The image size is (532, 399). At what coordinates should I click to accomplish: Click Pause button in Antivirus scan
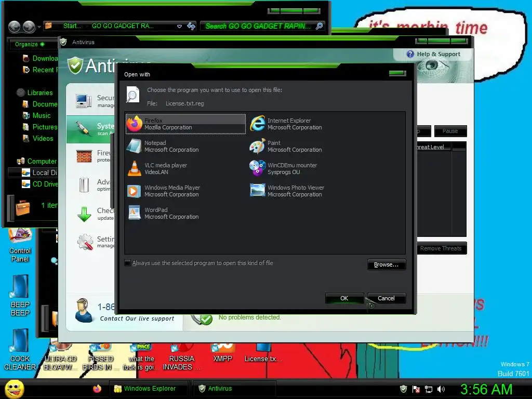point(450,131)
